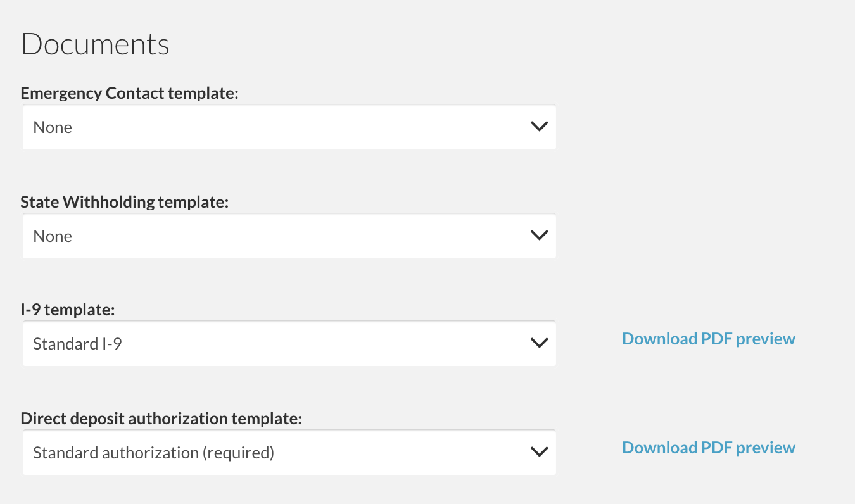Screen dimensions: 855x504
Task: Click the "Emergency Contact template:" label
Action: pyautogui.click(x=129, y=94)
